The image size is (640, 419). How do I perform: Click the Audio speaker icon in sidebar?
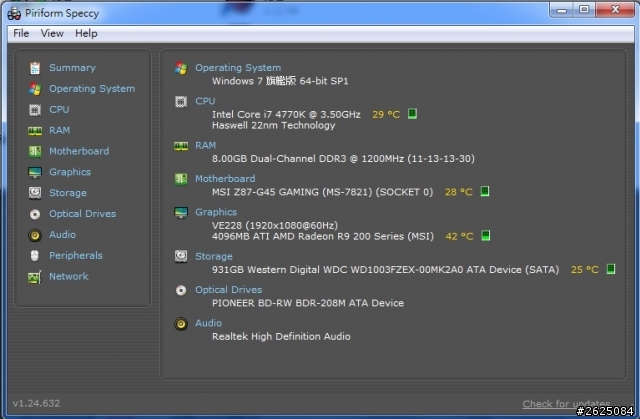point(35,235)
